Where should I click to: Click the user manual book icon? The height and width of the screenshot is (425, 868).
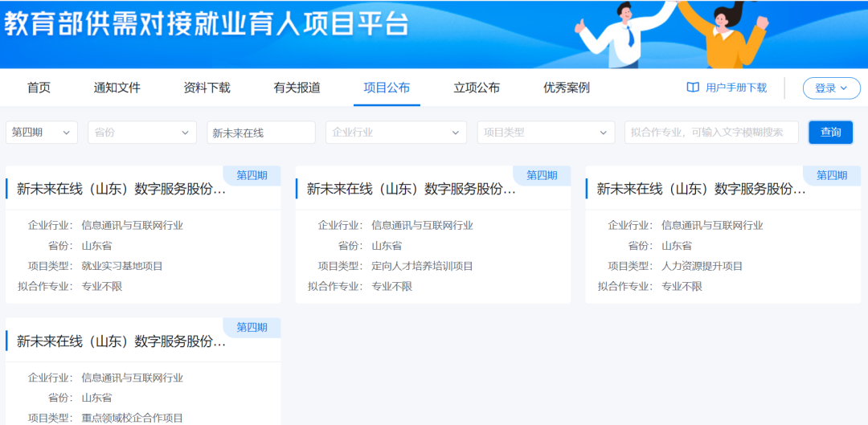(693, 88)
